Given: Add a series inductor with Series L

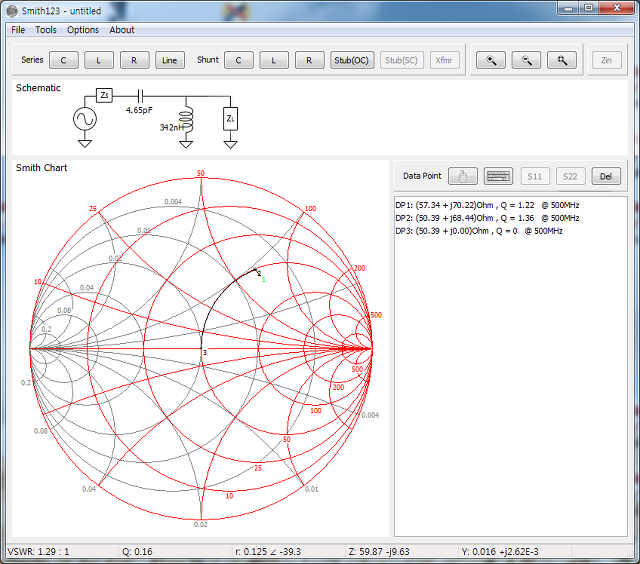Looking at the screenshot, I should click(99, 60).
